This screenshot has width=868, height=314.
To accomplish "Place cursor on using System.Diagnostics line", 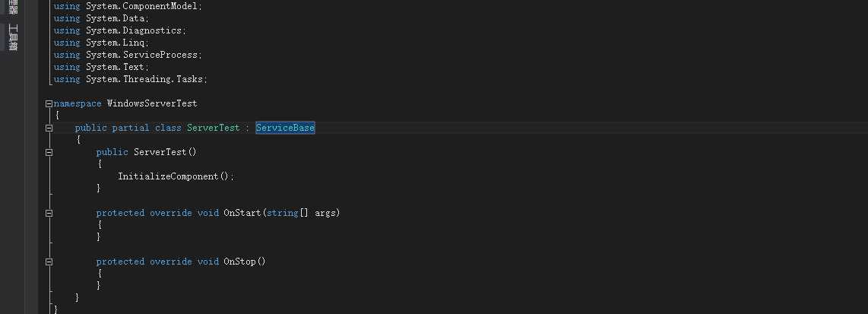I will pyautogui.click(x=120, y=30).
